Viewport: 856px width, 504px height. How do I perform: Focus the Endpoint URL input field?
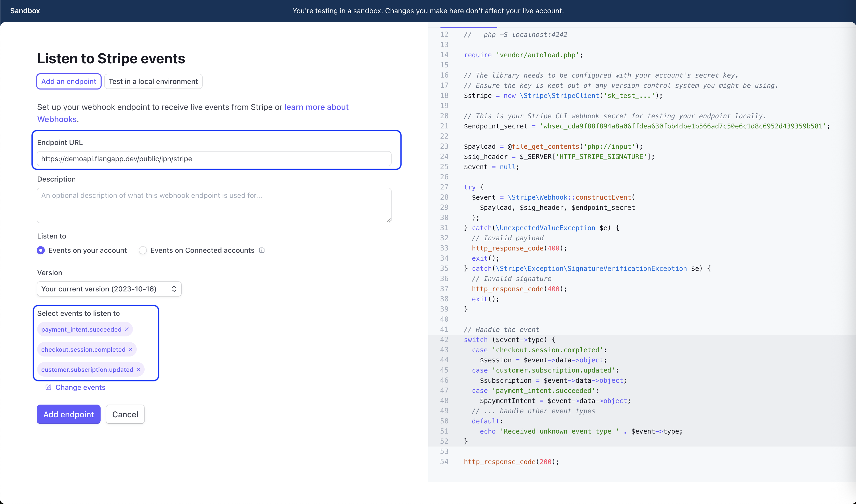point(214,159)
